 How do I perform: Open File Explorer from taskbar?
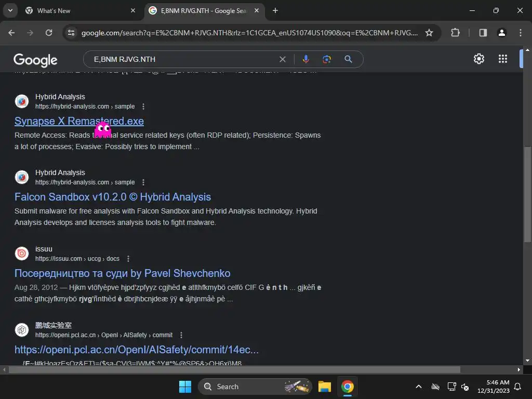point(324,387)
